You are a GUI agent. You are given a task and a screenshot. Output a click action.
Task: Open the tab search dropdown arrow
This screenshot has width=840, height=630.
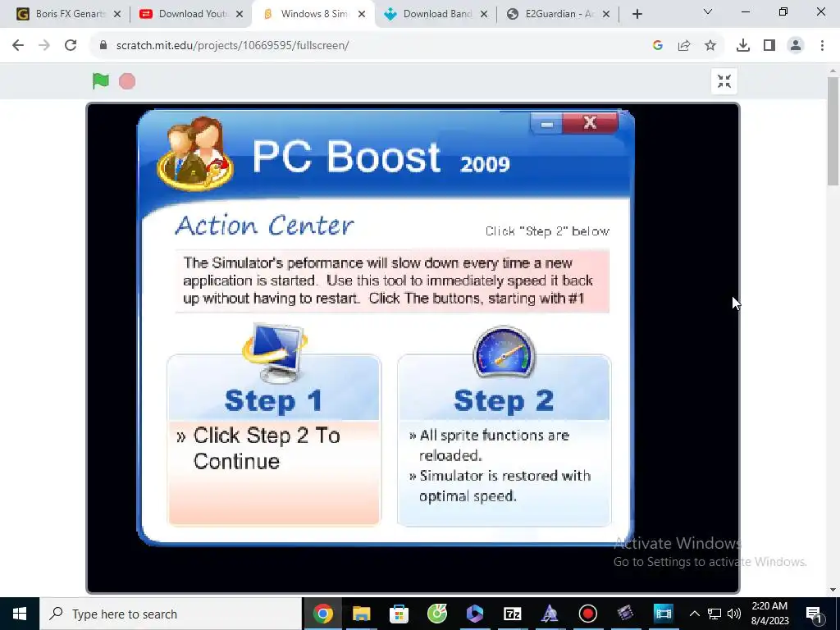pos(708,11)
